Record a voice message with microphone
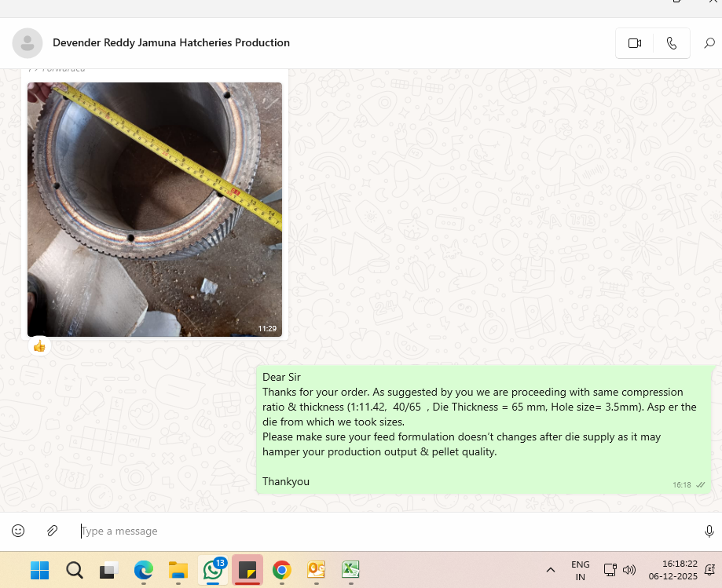Screen dimensions: 722x588 coord(709,531)
